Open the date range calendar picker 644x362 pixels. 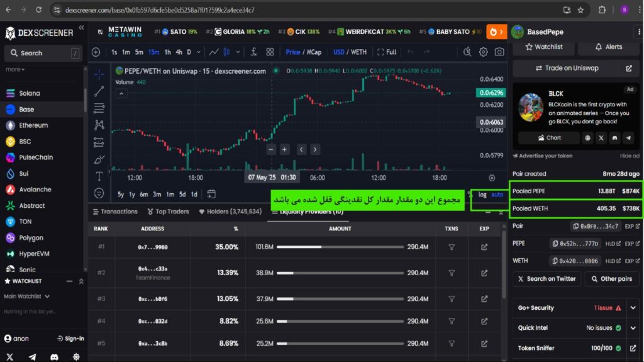[211, 194]
